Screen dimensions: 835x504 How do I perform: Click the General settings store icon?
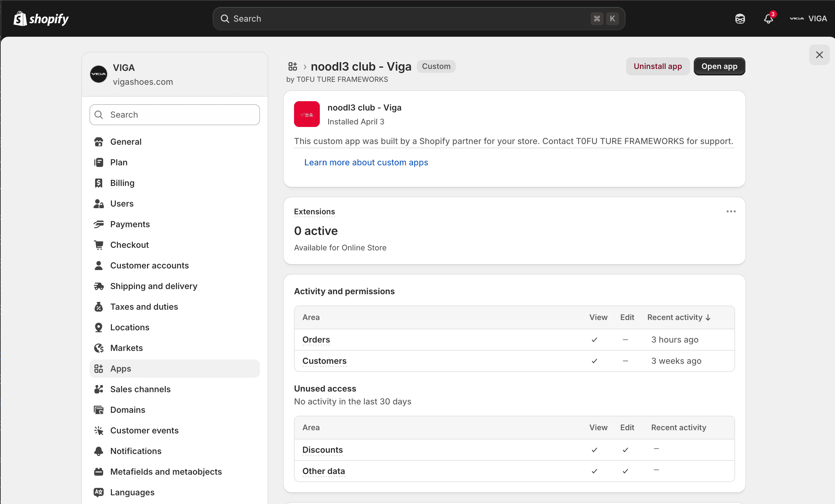pyautogui.click(x=99, y=141)
